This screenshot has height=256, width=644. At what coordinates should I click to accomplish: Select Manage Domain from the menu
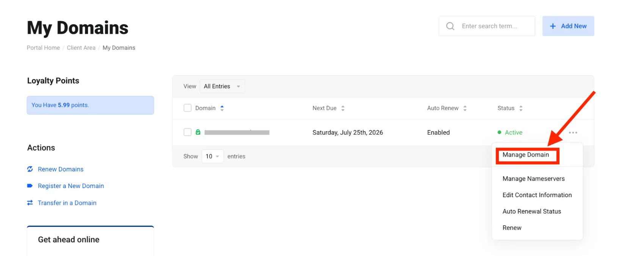click(x=525, y=155)
